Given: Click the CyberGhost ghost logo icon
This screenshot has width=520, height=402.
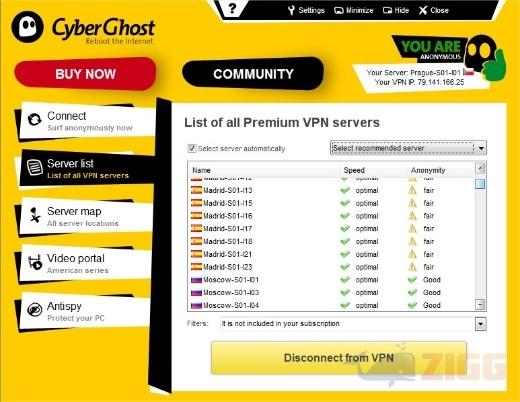Looking at the screenshot, I should pos(27,27).
